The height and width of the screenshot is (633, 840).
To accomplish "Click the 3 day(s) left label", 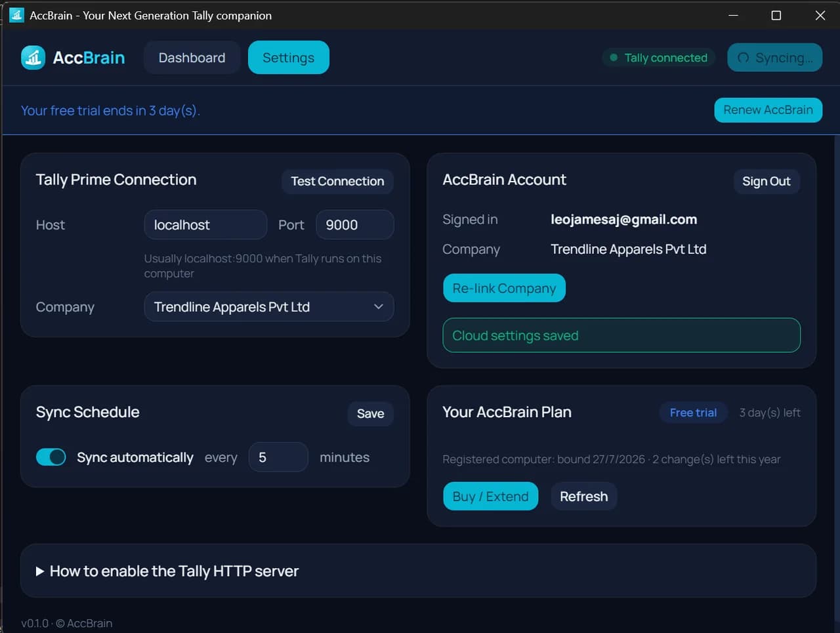I will point(770,413).
